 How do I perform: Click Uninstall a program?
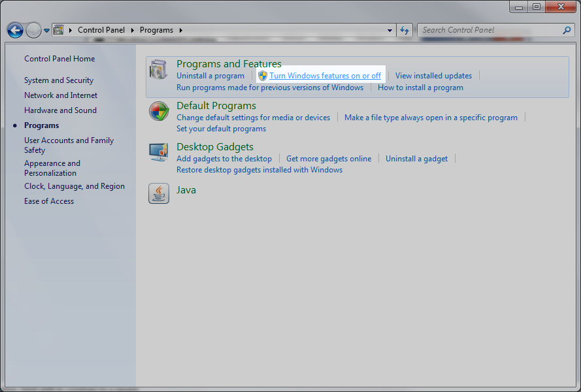(210, 76)
